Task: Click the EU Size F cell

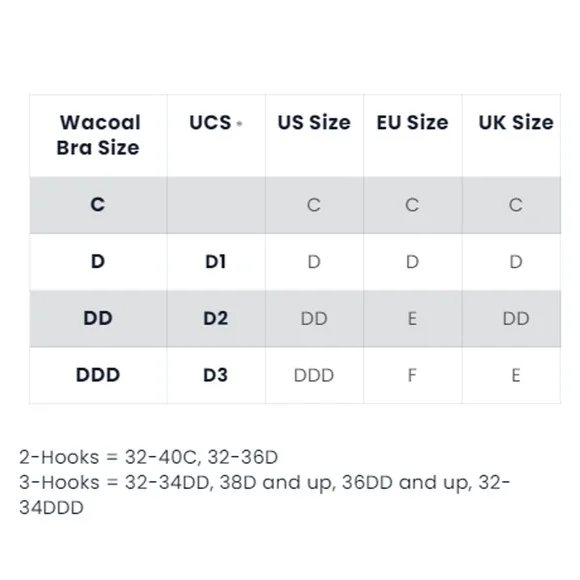Action: pyautogui.click(x=412, y=375)
